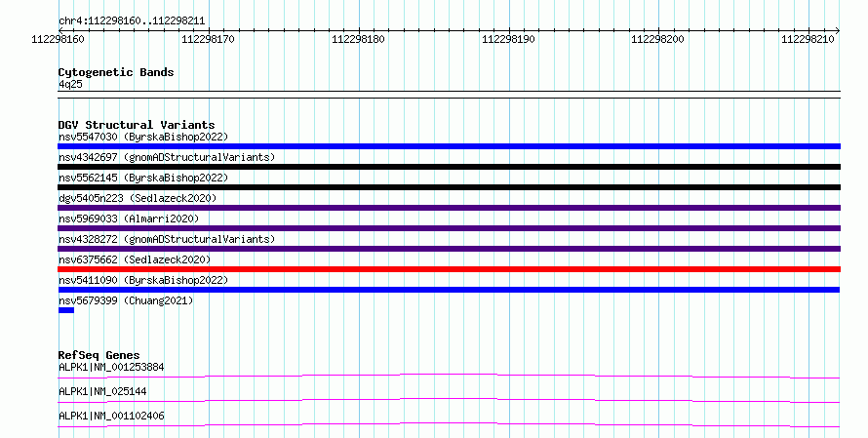Click transcript label ALPK1|NM_001253884
This screenshot has width=868, height=438.
(x=111, y=367)
